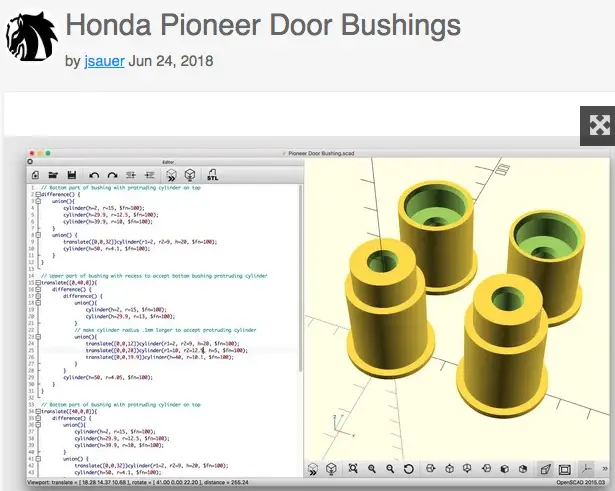Select the Left view cube icon
This screenshot has height=491, width=615.
(x=486, y=469)
